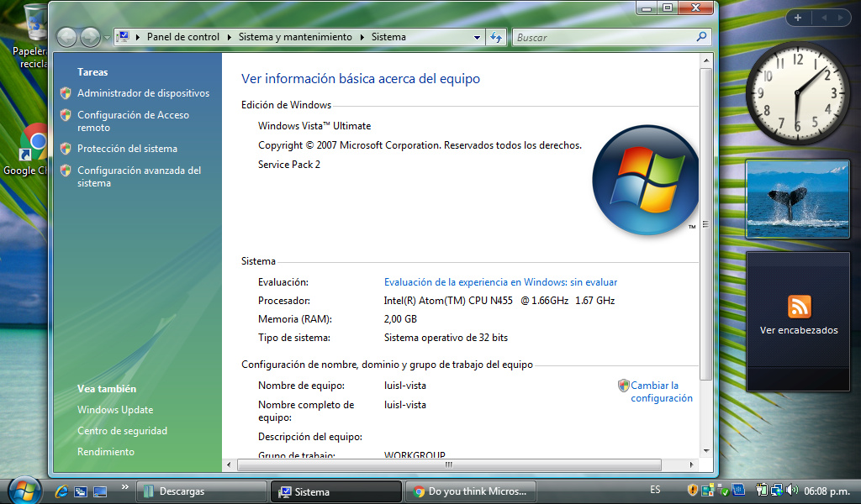Image resolution: width=861 pixels, height=504 pixels.
Task: Click the computer icon in the address bar
Action: 123,37
